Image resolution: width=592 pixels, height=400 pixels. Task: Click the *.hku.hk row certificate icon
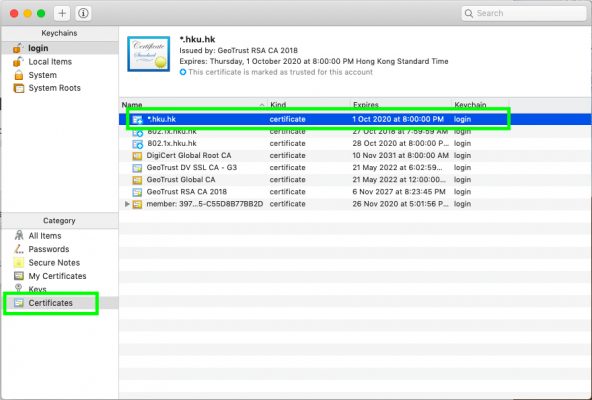pyautogui.click(x=137, y=119)
